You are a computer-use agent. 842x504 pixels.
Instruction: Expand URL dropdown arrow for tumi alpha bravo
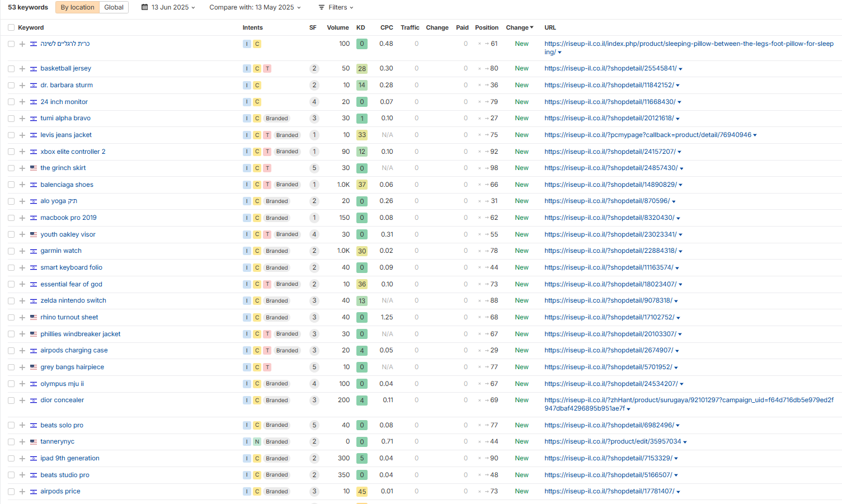678,119
